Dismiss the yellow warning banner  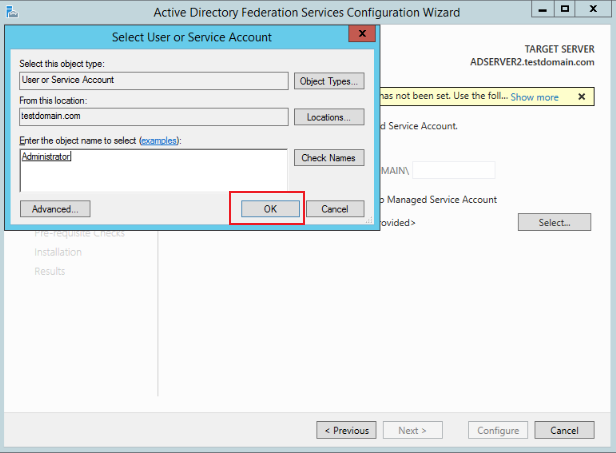point(582,97)
